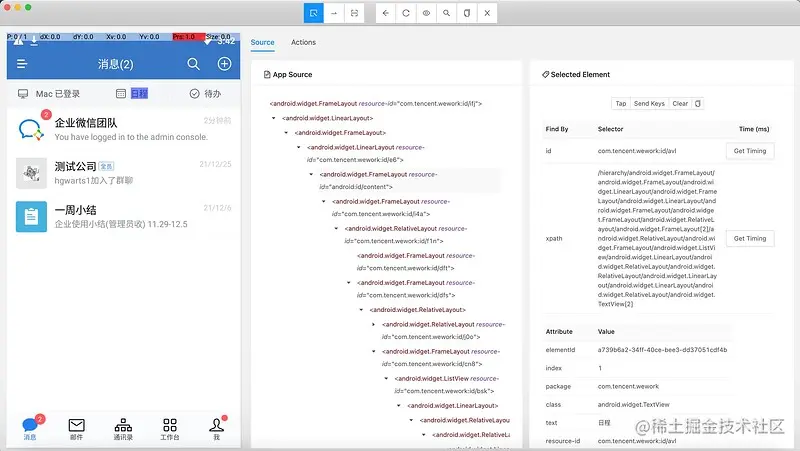
Task: Collapse the FrameLayout id/i4a node
Action: click(323, 202)
